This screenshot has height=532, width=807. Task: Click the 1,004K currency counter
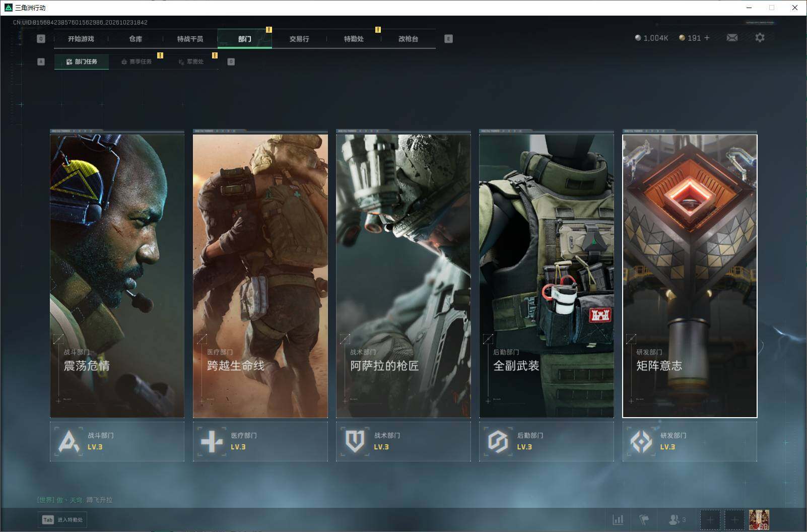pyautogui.click(x=651, y=38)
